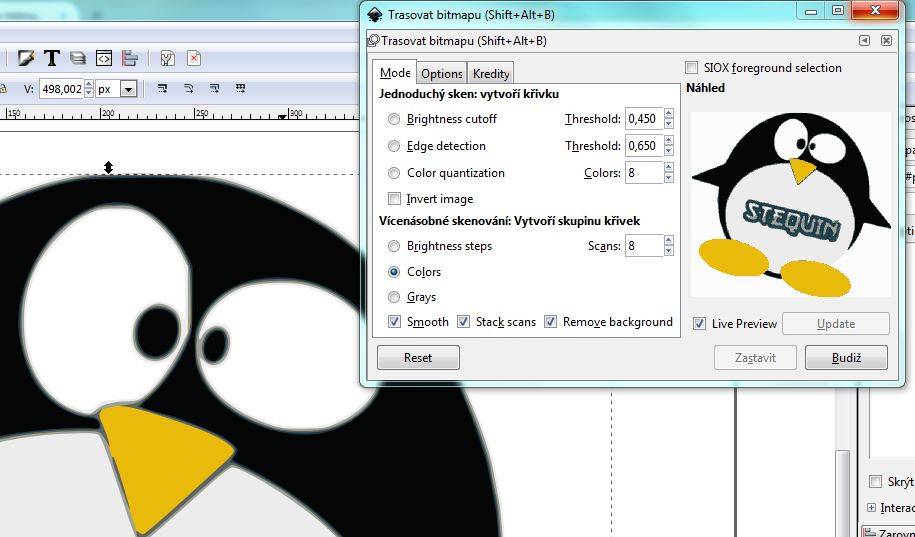Click the trace bitmap icon in panel header
Image resolution: width=915 pixels, height=537 pixels.
(x=373, y=40)
